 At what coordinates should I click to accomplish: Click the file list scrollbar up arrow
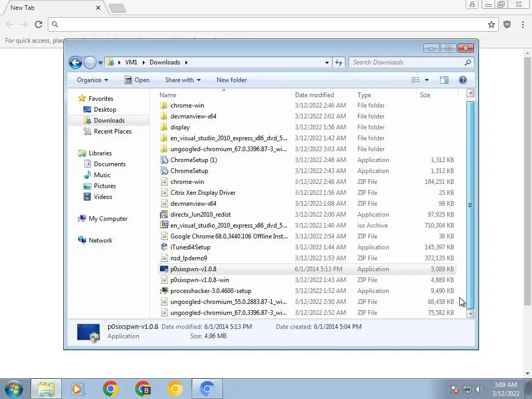(470, 94)
